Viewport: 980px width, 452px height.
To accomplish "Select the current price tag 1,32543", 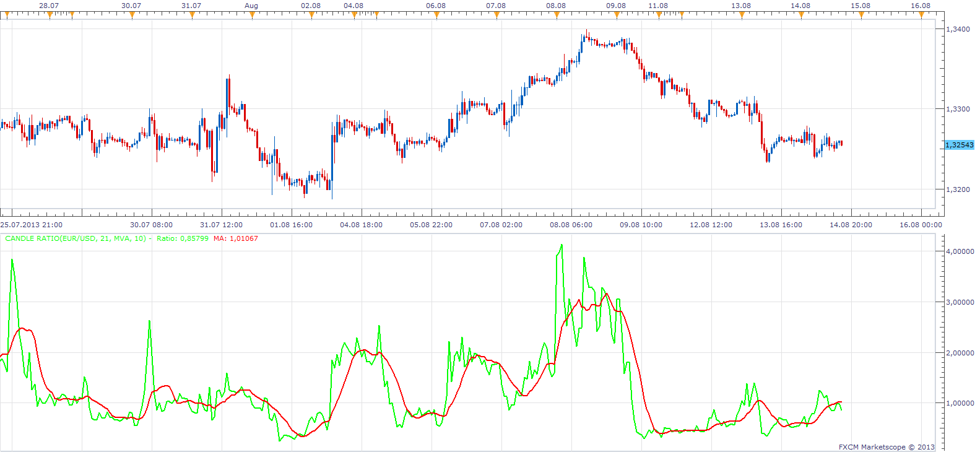I will [x=960, y=145].
